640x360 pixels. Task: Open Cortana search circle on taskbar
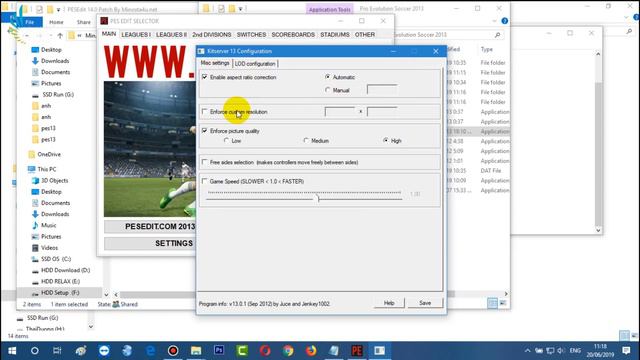point(35,351)
